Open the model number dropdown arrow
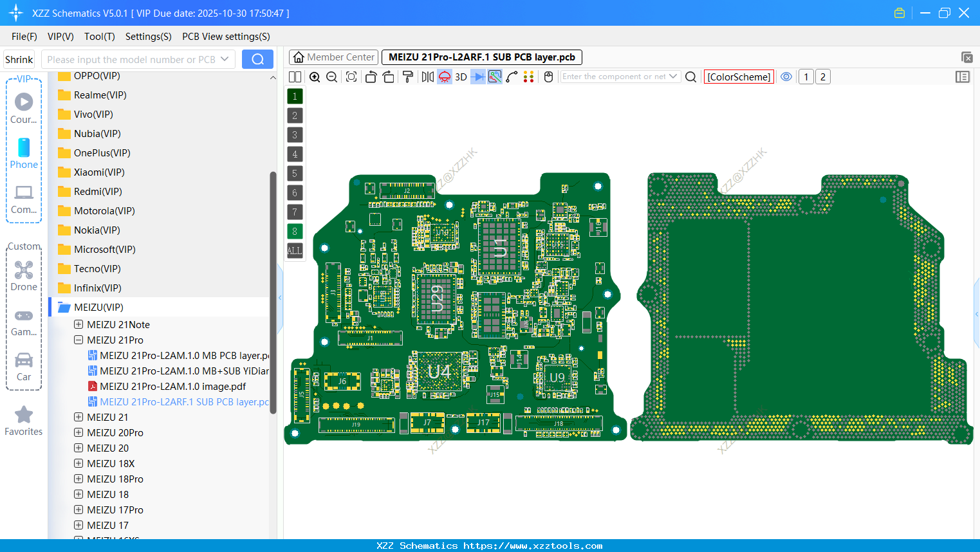This screenshot has width=980, height=552. click(x=225, y=59)
